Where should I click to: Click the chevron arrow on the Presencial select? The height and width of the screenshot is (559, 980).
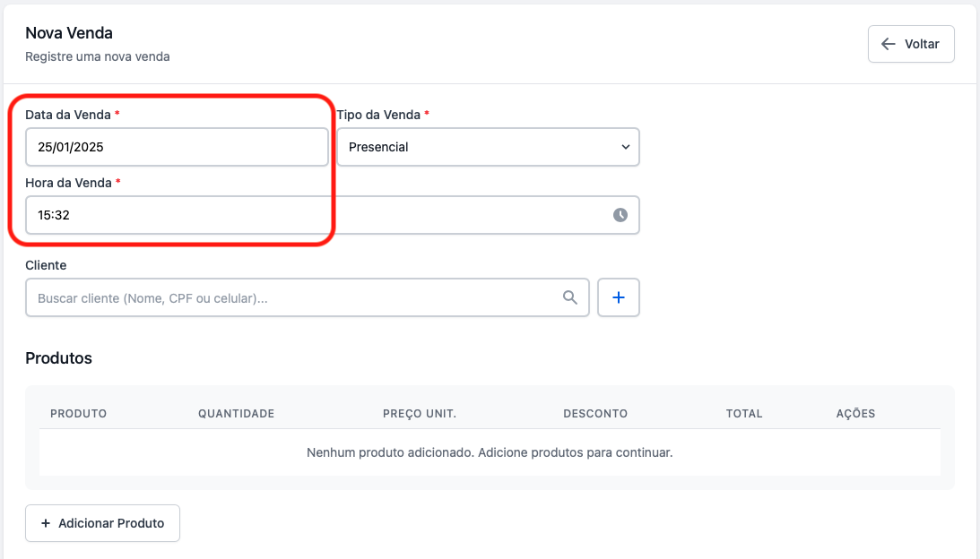click(x=625, y=147)
